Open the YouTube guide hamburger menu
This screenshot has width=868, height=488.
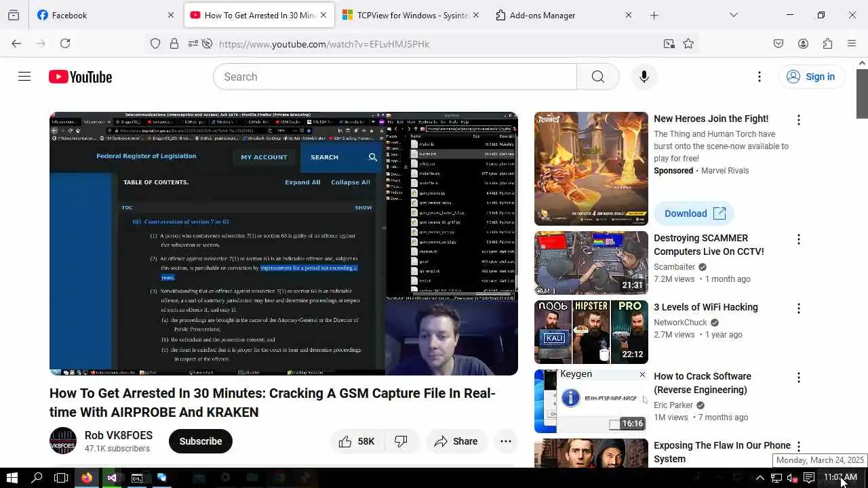click(x=24, y=77)
